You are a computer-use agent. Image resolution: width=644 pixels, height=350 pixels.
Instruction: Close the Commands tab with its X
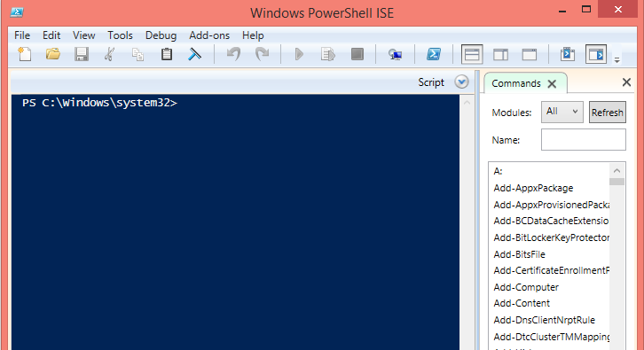coord(552,83)
